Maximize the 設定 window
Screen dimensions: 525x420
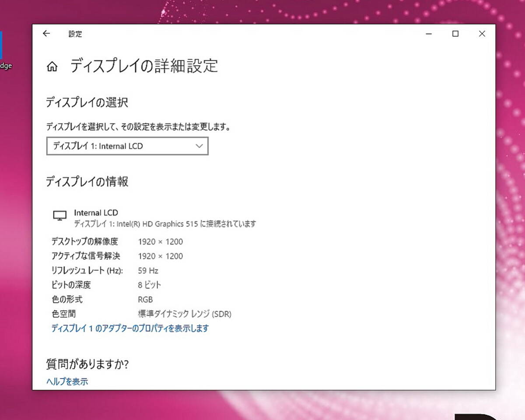pyautogui.click(x=455, y=34)
